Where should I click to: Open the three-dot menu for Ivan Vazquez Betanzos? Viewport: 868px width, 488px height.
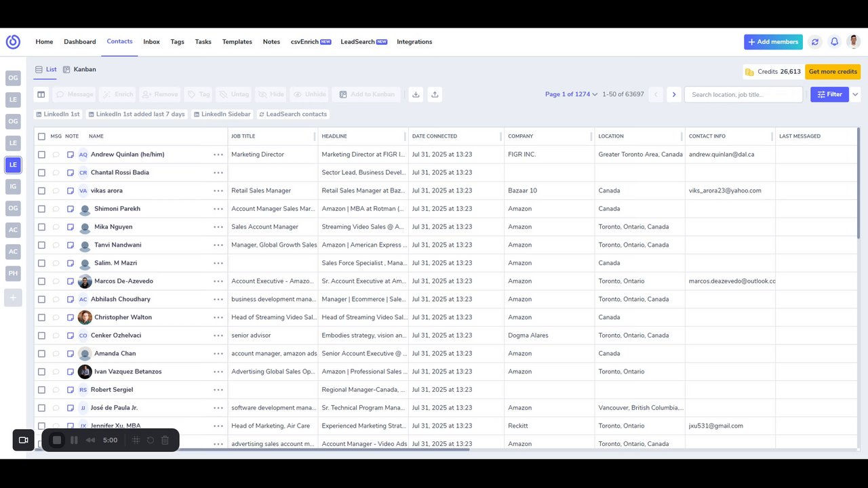(218, 371)
